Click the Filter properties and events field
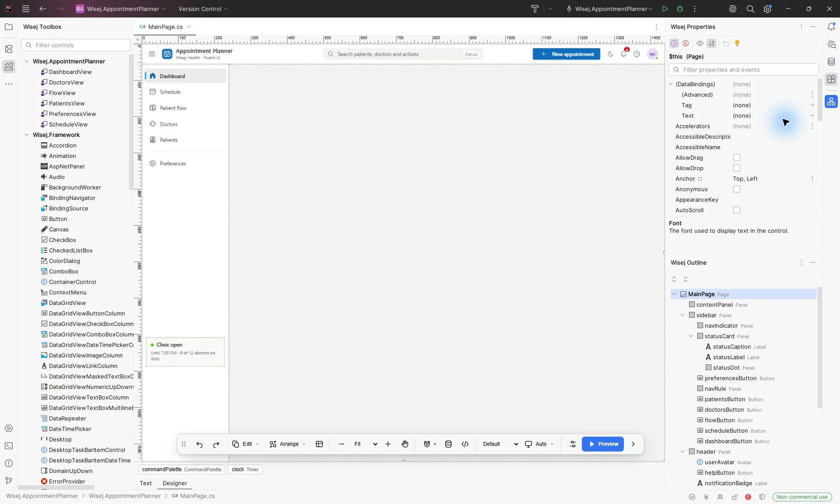 [743, 70]
